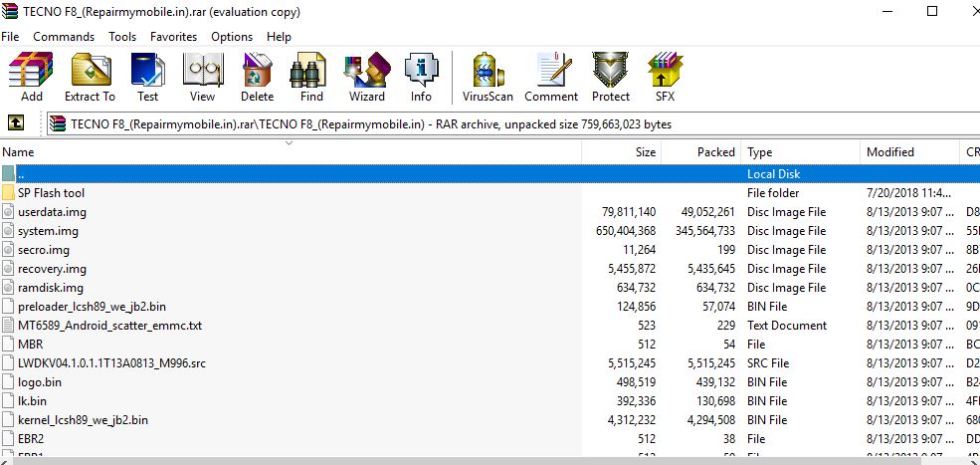Open the SP Flash tool folder
Image resolution: width=980 pixels, height=465 pixels.
click(51, 193)
